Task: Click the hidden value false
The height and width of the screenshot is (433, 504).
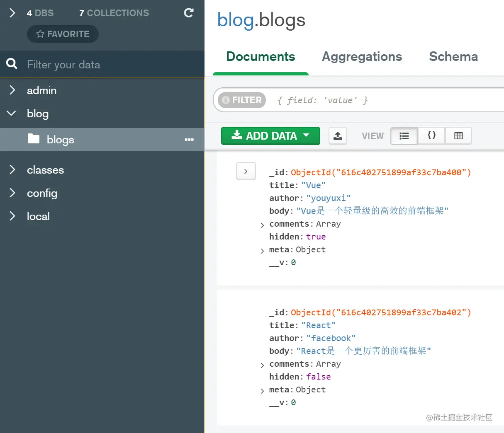Action: click(318, 377)
